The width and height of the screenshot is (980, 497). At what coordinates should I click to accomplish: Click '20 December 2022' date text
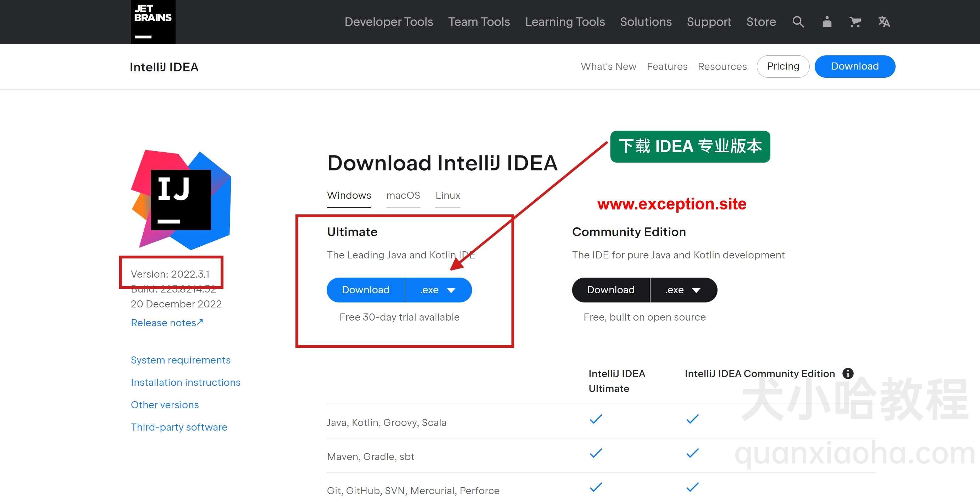(176, 304)
